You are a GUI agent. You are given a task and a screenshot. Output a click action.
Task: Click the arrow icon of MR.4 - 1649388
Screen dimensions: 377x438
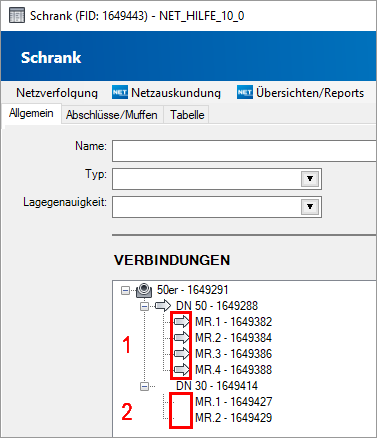[x=182, y=369]
